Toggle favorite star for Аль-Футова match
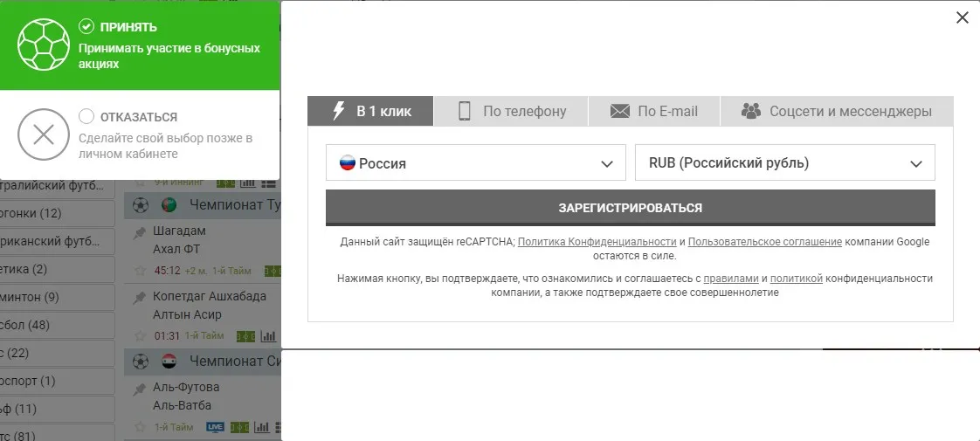Image resolution: width=980 pixels, height=441 pixels. tap(140, 427)
